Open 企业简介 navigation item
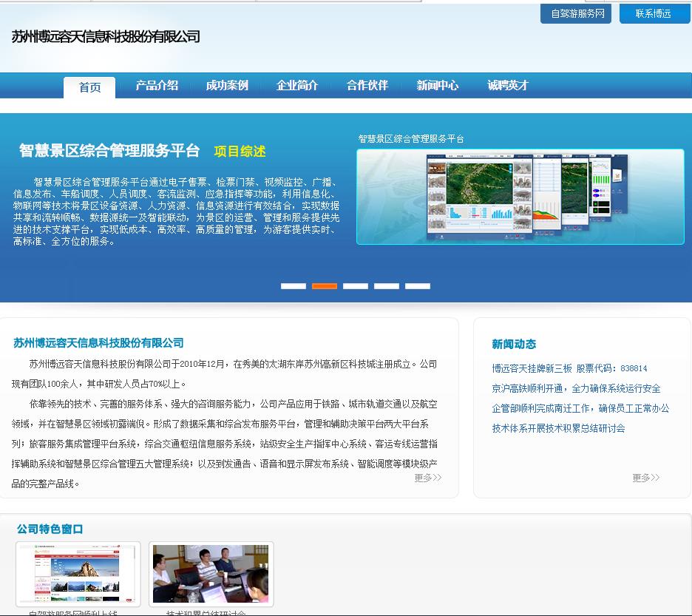The height and width of the screenshot is (616, 692). click(297, 85)
